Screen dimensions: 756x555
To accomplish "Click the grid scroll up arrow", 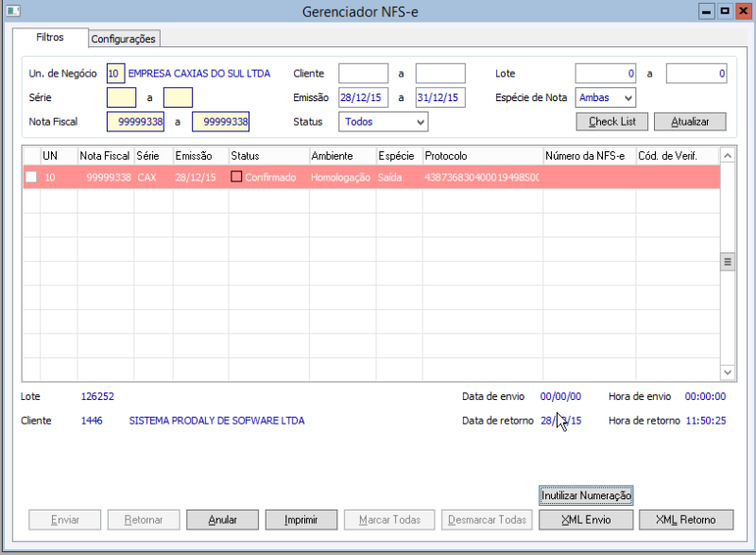I will 728,156.
